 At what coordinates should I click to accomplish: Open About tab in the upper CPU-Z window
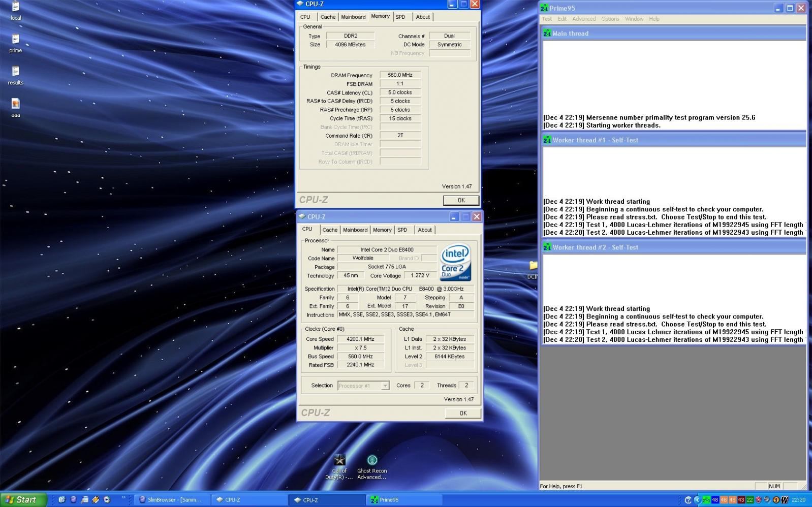[423, 17]
